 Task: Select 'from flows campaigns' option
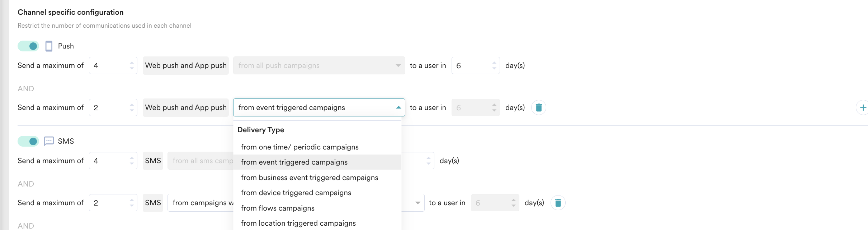[x=278, y=208]
